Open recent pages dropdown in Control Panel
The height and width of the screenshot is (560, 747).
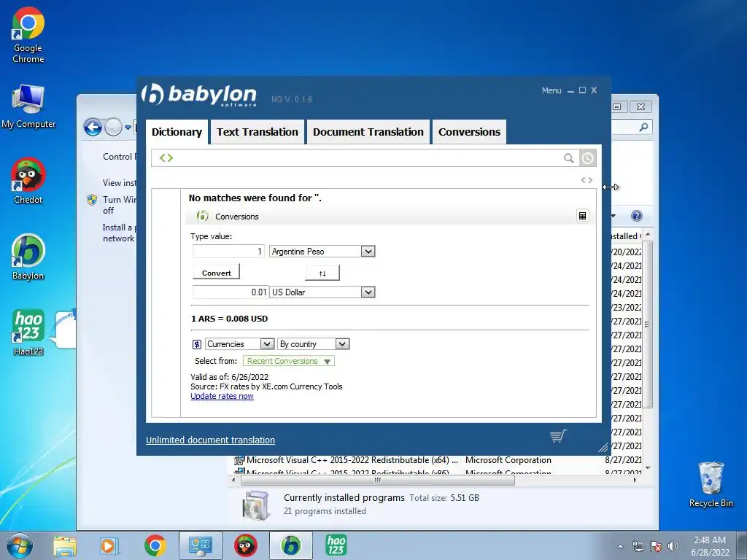coord(128,127)
